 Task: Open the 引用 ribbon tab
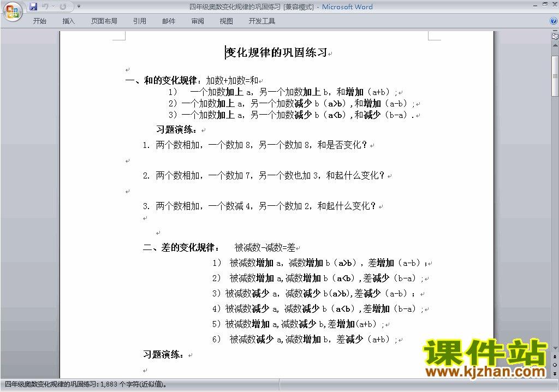point(140,21)
